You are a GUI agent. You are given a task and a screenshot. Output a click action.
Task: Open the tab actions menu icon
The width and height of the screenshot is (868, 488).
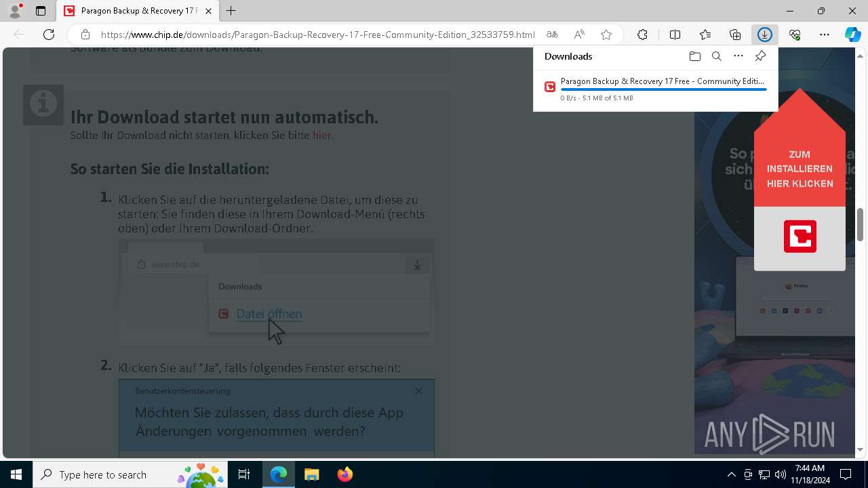41,11
